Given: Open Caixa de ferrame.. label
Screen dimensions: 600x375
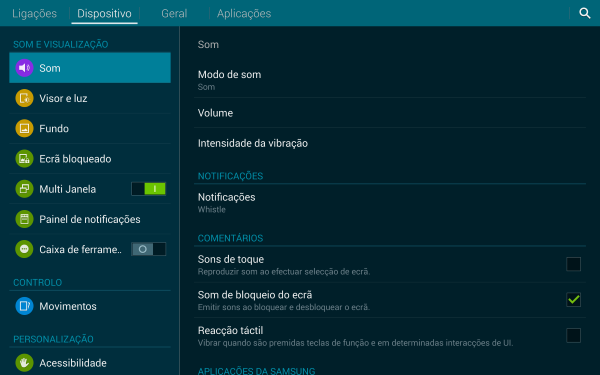Looking at the screenshot, I should click(x=80, y=249).
